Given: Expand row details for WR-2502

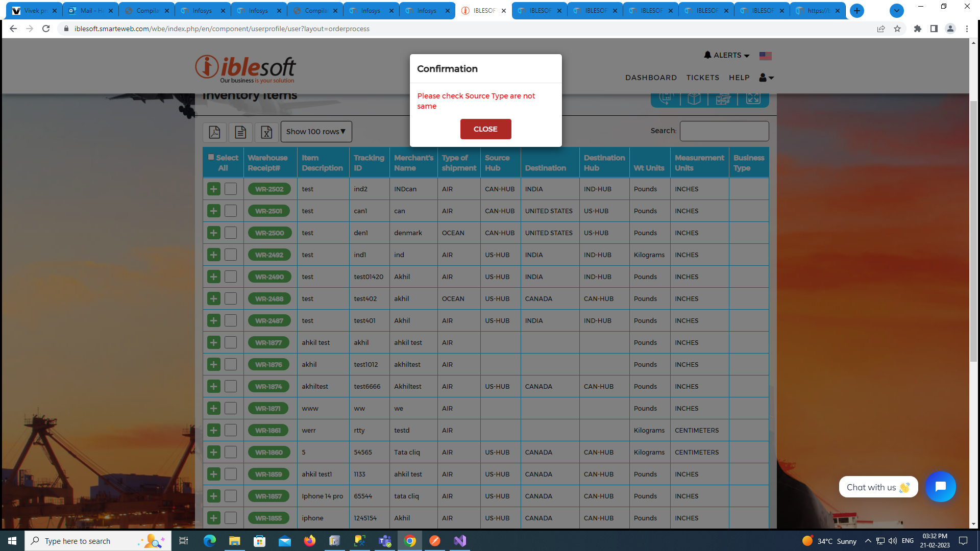Looking at the screenshot, I should [x=213, y=189].
